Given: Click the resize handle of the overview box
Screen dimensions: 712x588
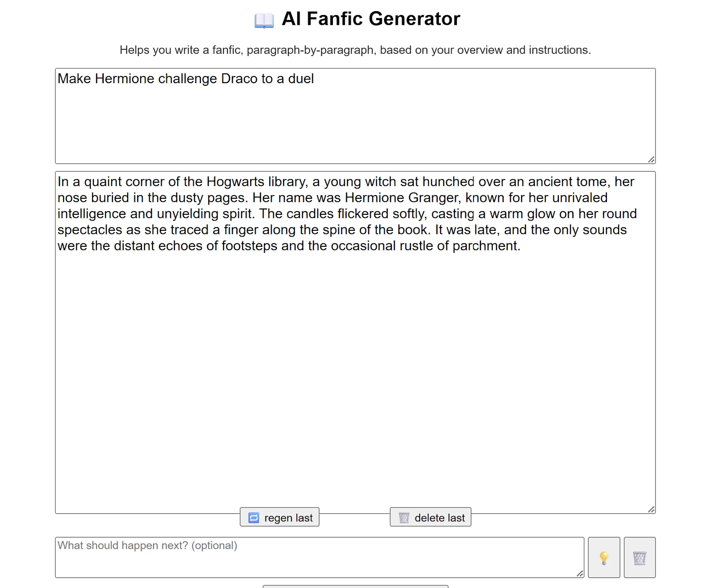Looking at the screenshot, I should (x=651, y=160).
